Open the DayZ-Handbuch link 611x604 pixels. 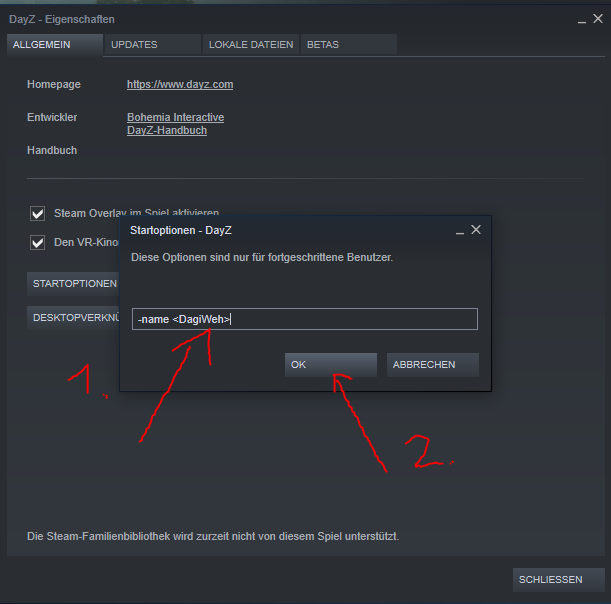tap(167, 130)
